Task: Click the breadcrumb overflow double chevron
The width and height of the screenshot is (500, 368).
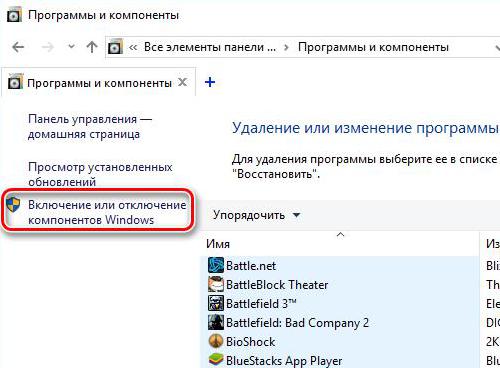Action: (133, 48)
